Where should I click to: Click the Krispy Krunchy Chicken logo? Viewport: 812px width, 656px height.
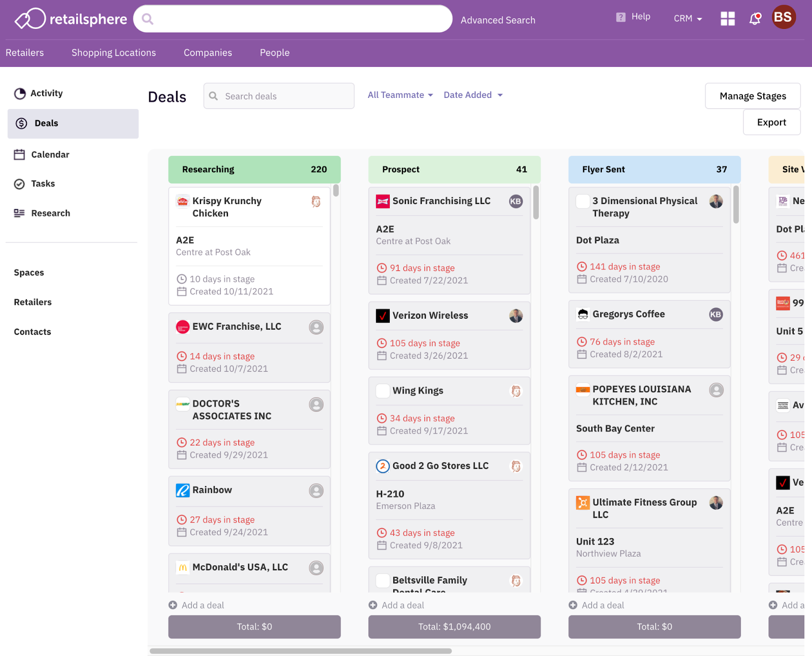pos(183,201)
